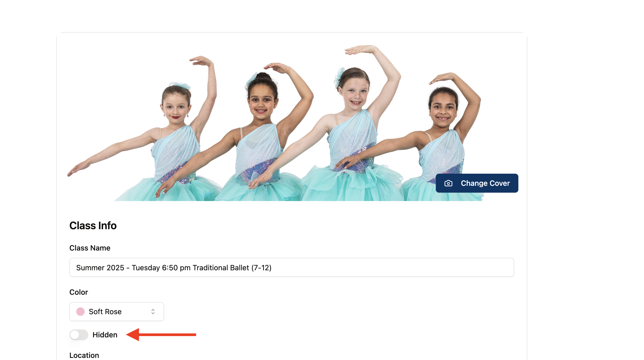The image size is (644, 360).
Task: Click the Color label
Action: pos(79,292)
